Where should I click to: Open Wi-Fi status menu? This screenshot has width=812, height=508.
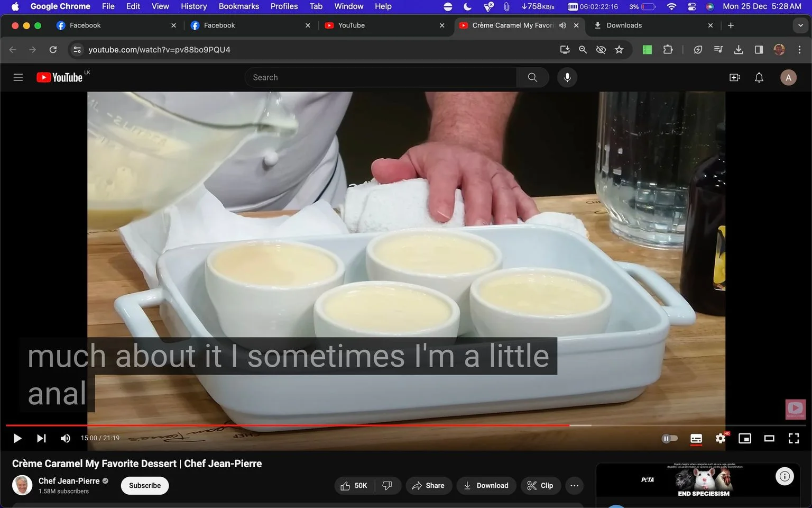[671, 6]
